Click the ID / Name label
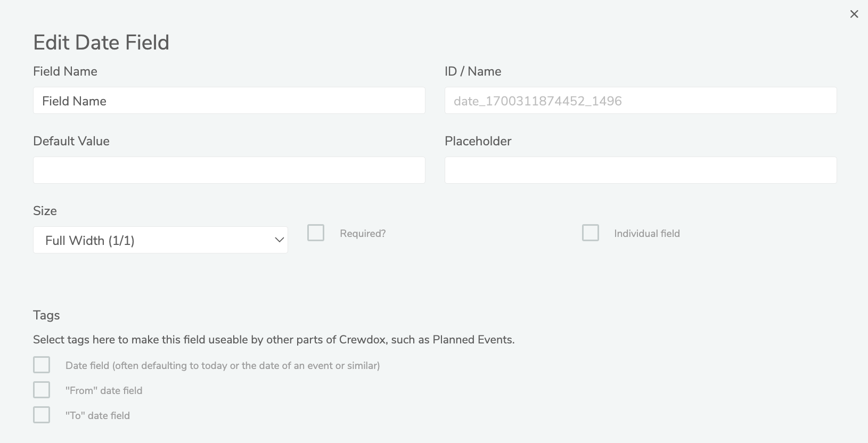Screen dimensions: 868x443 point(473,71)
